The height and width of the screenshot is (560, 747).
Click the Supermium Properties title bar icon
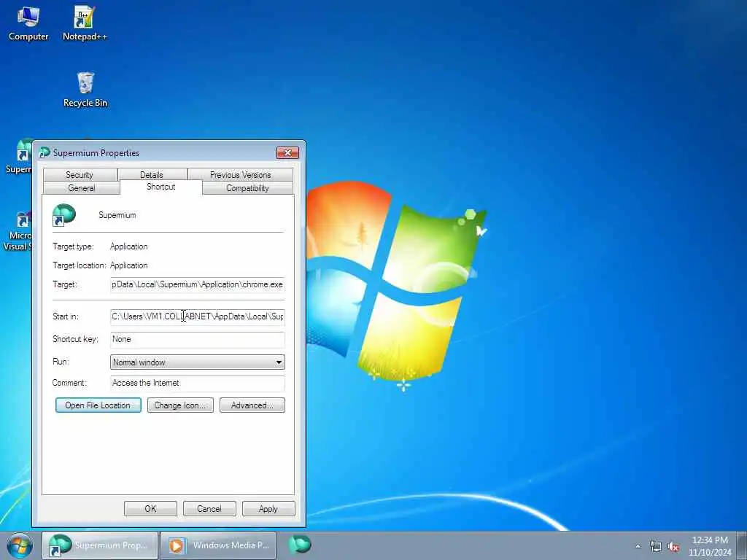tap(44, 153)
